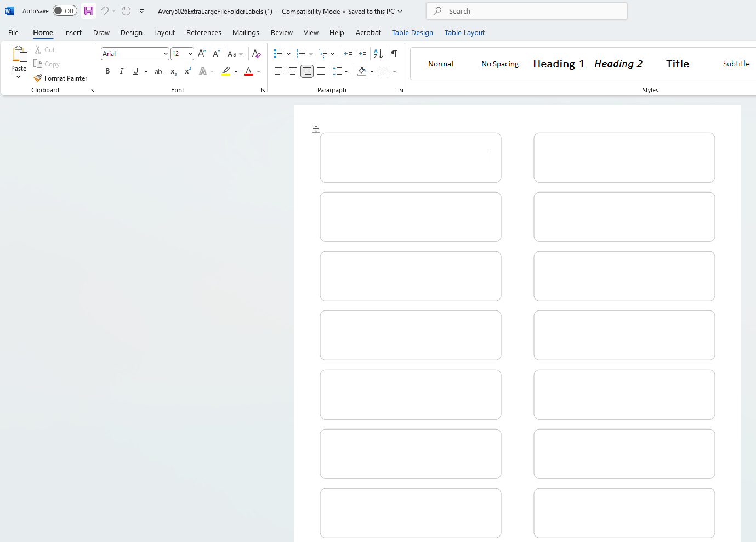Image resolution: width=756 pixels, height=542 pixels.
Task: Apply the Heading 1 style
Action: (x=559, y=64)
